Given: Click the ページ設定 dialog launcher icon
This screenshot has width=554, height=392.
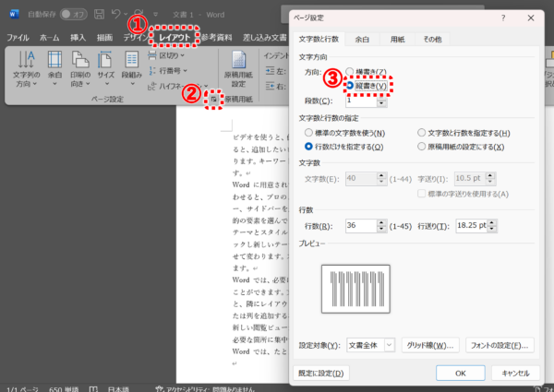Looking at the screenshot, I should coord(212,97).
